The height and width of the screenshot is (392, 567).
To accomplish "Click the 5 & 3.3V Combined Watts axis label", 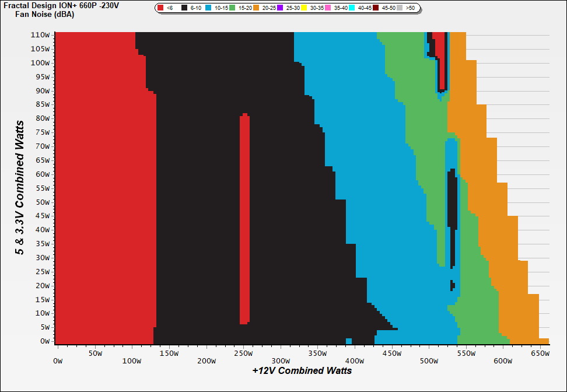I will coord(20,188).
